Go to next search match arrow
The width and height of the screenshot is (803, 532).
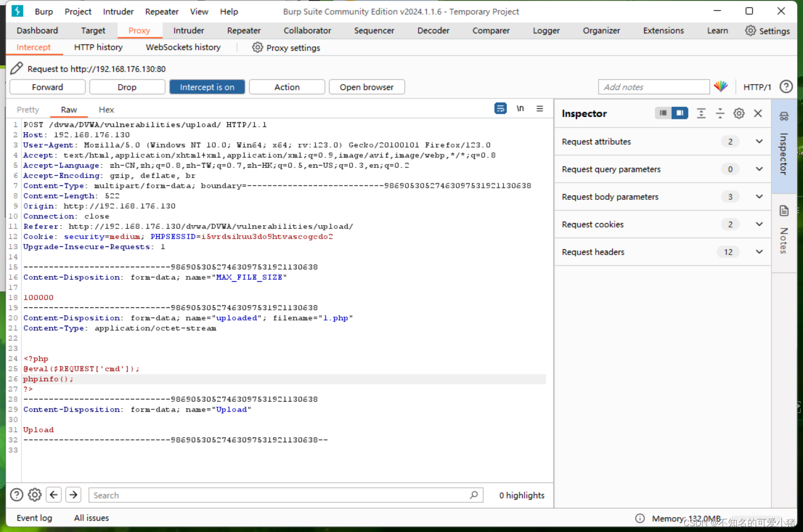coord(73,495)
